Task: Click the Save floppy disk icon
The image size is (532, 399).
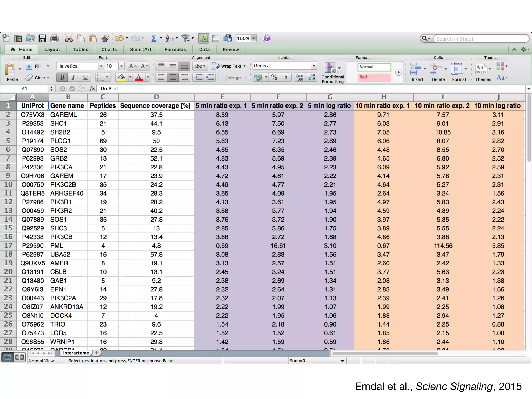Action: (x=42, y=38)
